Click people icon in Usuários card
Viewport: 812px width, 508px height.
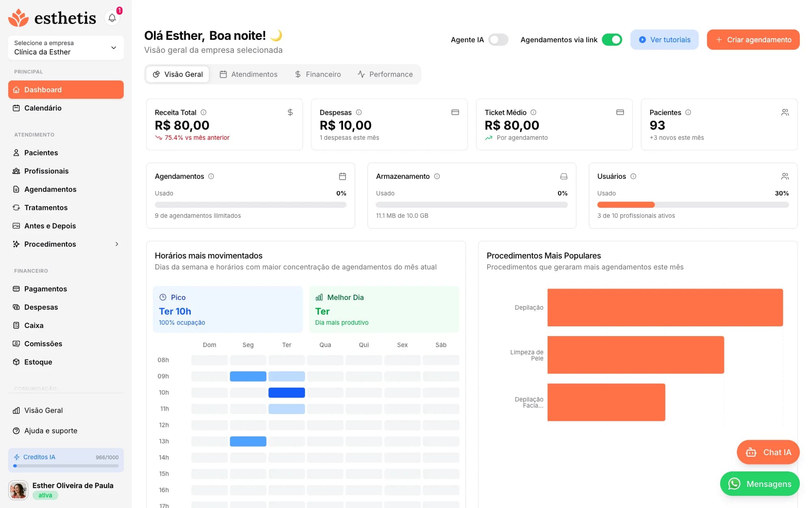(785, 176)
